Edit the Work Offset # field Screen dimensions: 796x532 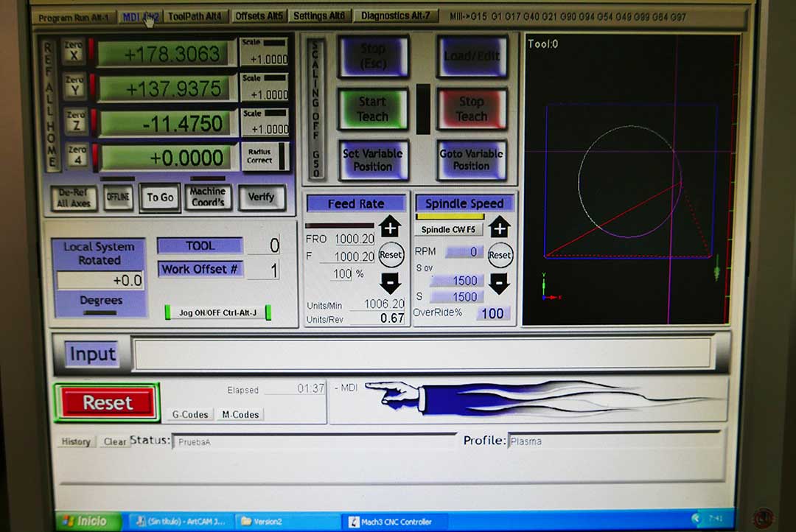point(263,270)
